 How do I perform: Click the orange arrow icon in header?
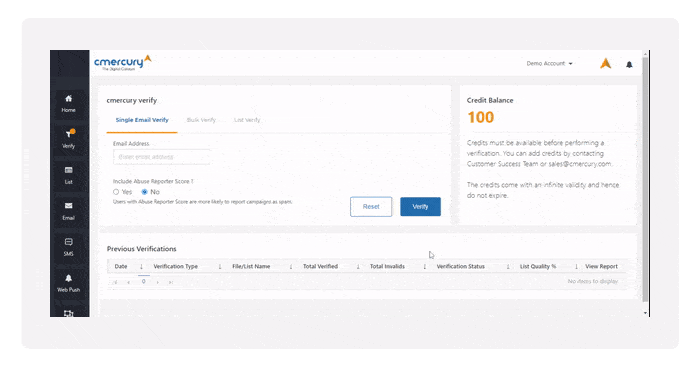point(605,63)
